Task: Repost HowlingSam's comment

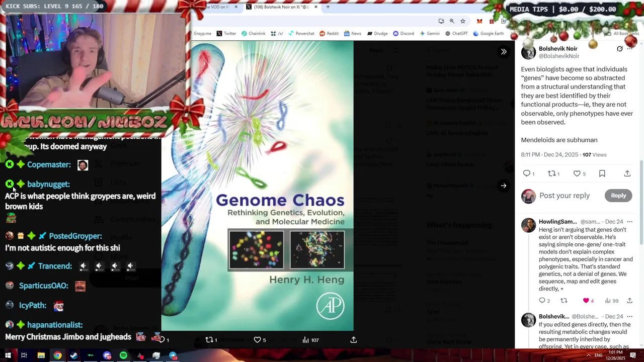Action: click(x=563, y=301)
